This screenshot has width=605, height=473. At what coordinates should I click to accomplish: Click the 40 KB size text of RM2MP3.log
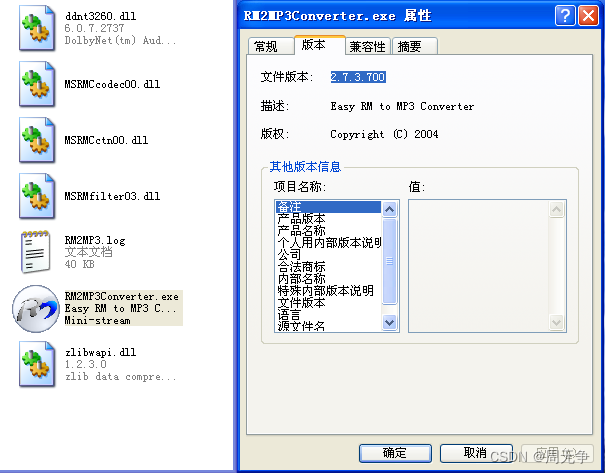(79, 264)
